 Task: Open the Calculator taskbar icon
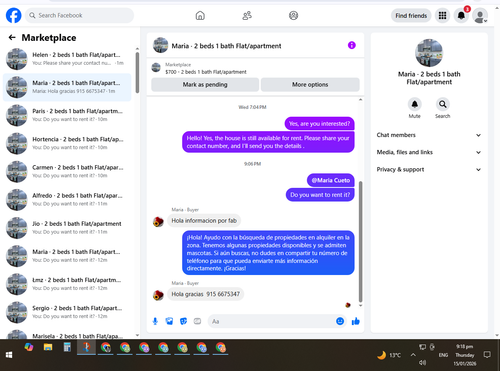(x=67, y=348)
